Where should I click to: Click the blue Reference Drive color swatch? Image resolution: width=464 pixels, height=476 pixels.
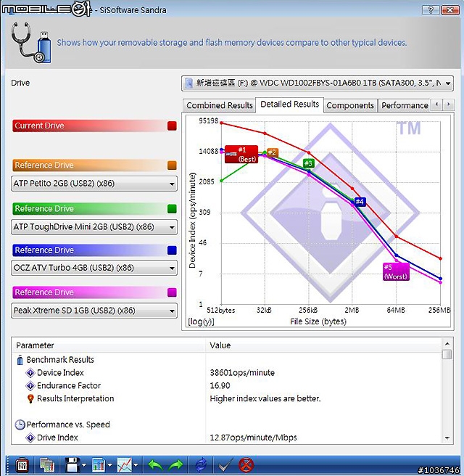click(172, 250)
